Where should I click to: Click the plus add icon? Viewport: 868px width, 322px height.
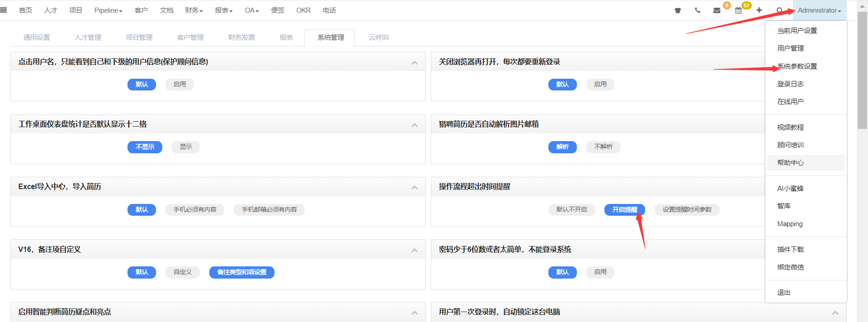tap(759, 10)
